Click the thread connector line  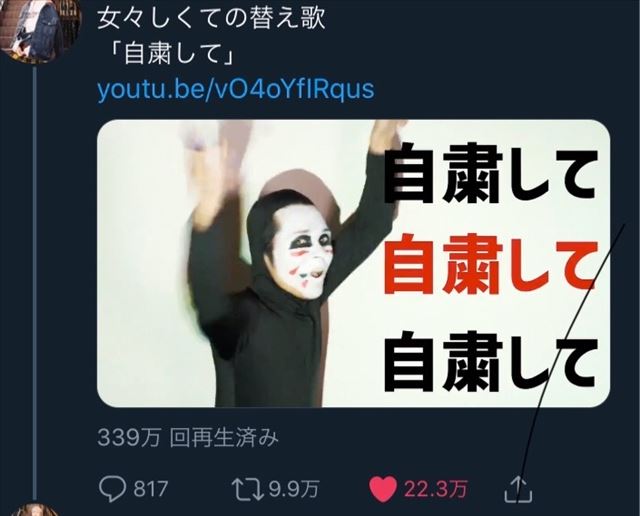tap(35, 282)
